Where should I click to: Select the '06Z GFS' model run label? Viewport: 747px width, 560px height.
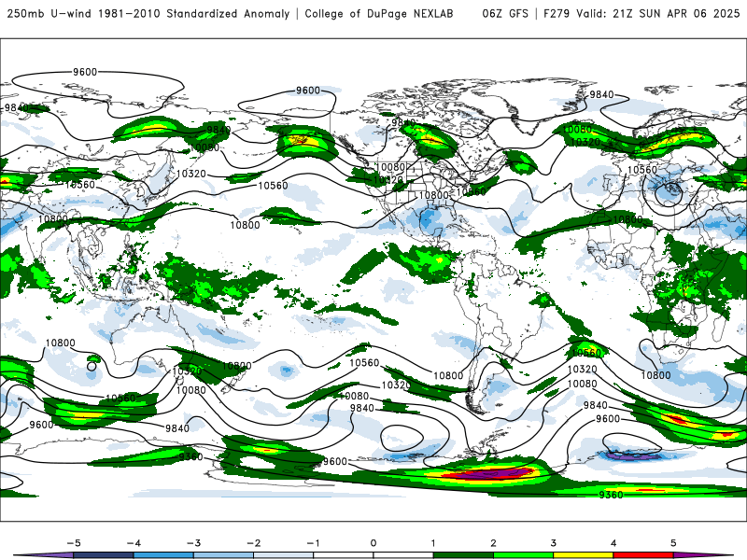point(505,14)
